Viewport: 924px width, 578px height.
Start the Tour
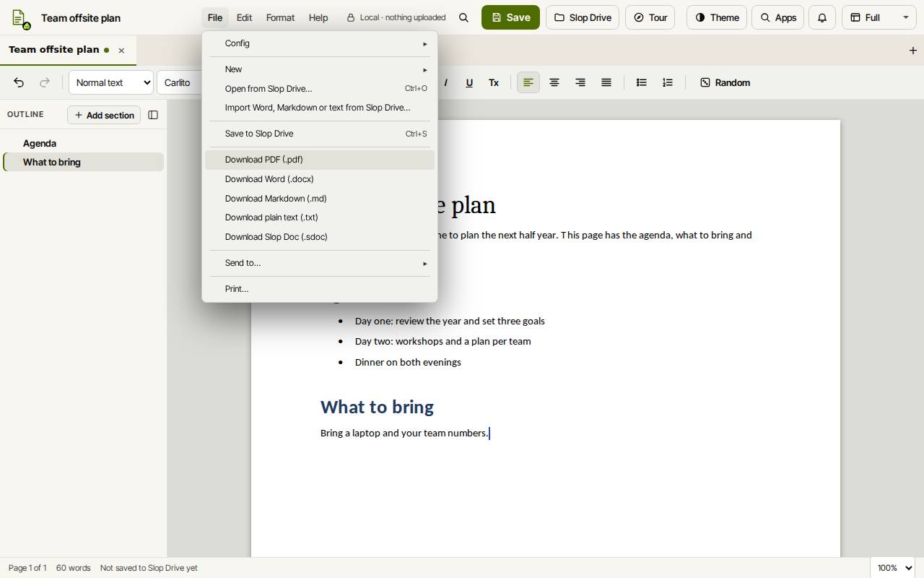click(x=650, y=17)
